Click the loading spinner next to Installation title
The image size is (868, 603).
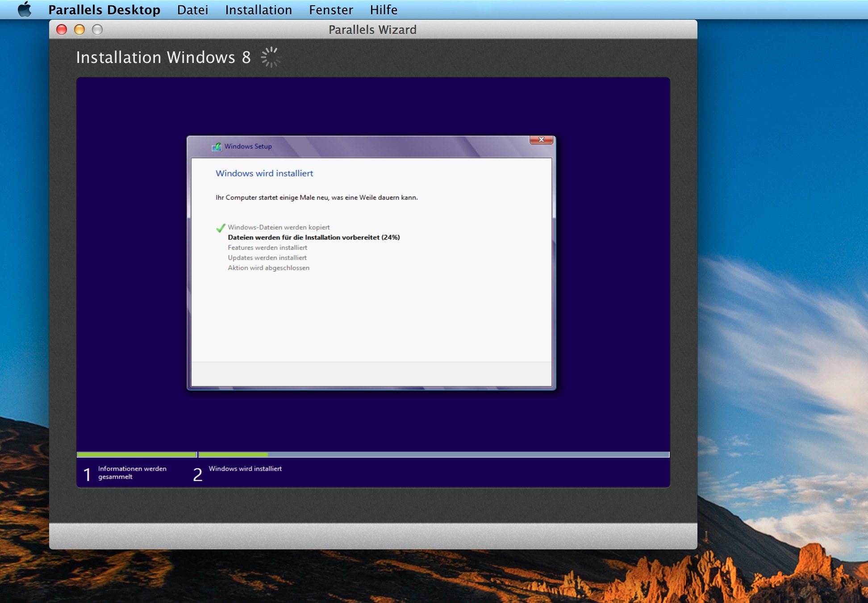(271, 57)
